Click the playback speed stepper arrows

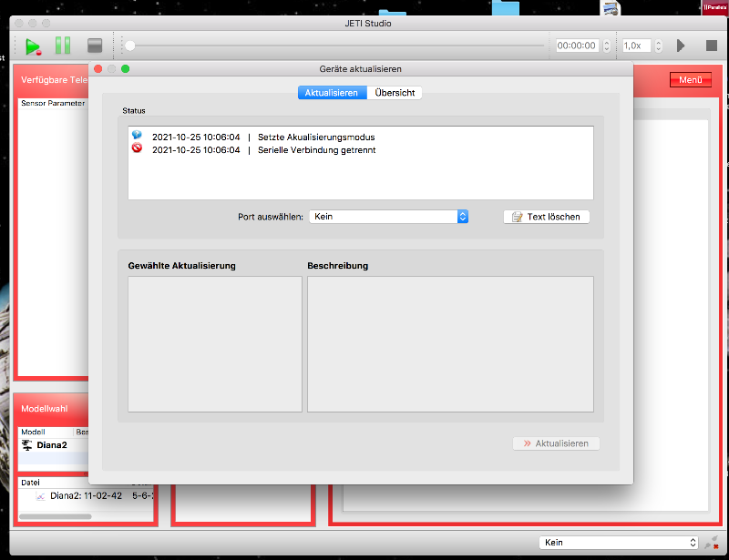pos(658,46)
